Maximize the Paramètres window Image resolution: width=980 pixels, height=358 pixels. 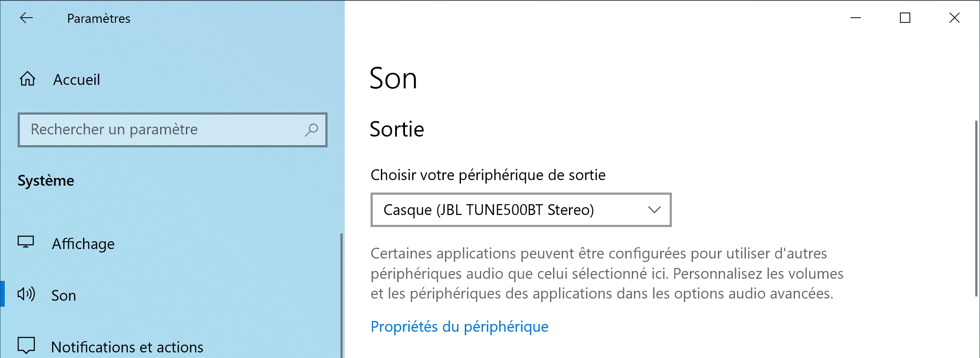point(905,18)
